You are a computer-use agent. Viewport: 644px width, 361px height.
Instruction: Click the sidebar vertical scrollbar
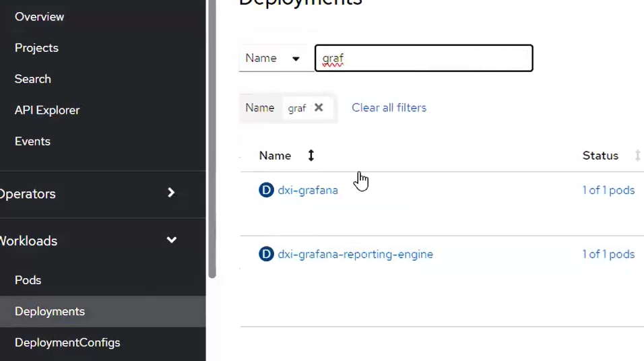pyautogui.click(x=212, y=135)
